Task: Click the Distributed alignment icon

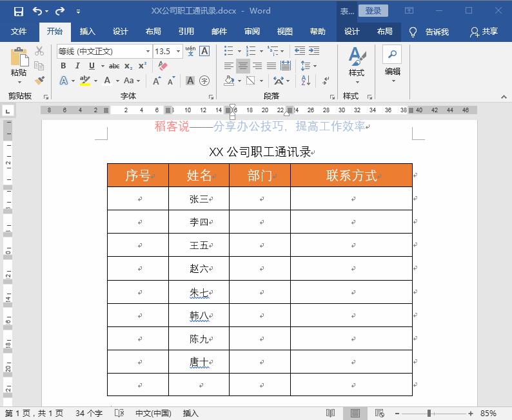Action: (x=286, y=66)
